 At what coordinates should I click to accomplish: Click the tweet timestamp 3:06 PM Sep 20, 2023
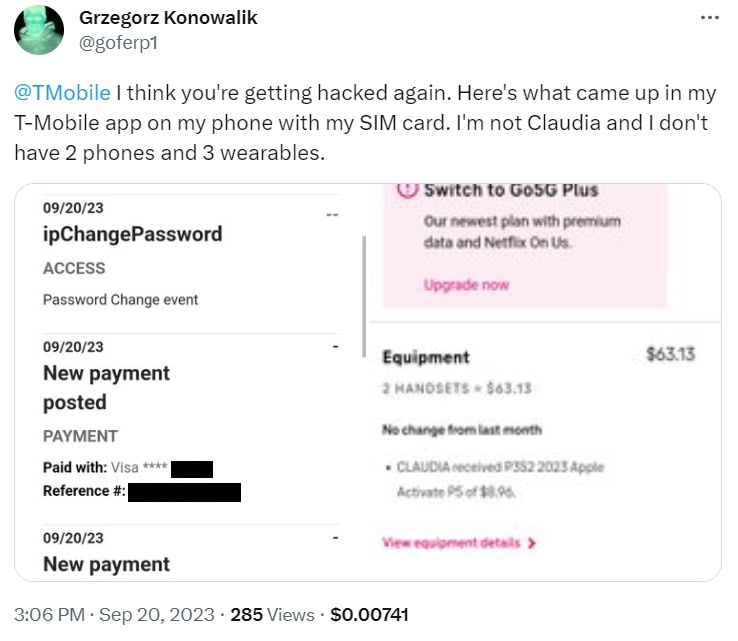(x=114, y=614)
